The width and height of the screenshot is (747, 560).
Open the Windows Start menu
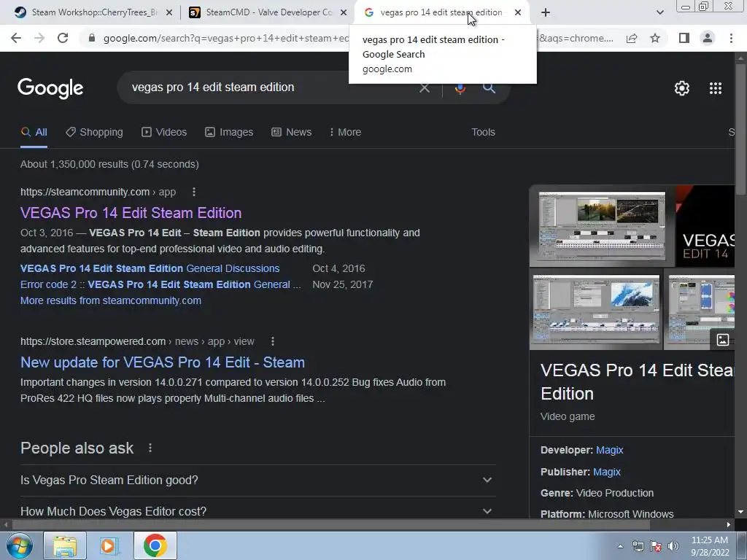tap(20, 545)
